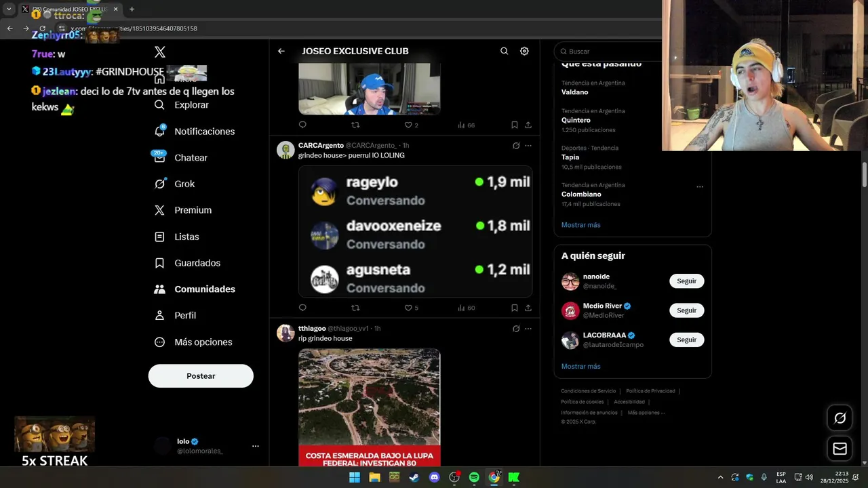Open Notificaciones in the sidebar
Viewport: 868px width, 488px height.
click(x=194, y=131)
